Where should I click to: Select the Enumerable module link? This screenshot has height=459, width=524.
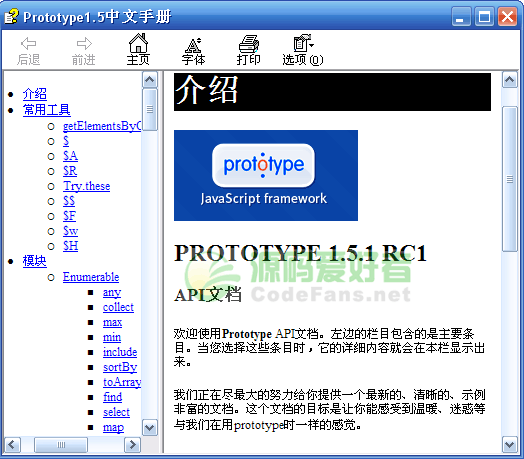tap(91, 277)
